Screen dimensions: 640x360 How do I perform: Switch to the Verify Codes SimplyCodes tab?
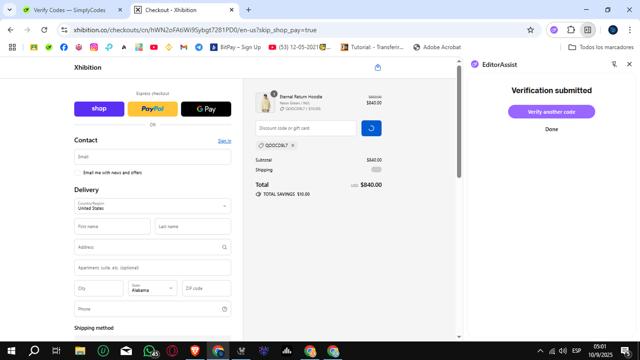coord(69,10)
